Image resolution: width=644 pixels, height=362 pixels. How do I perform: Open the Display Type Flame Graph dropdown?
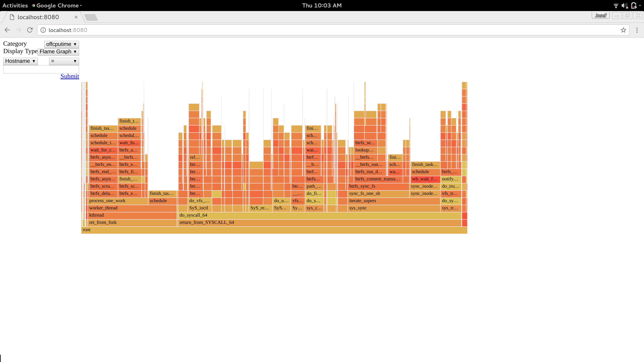point(58,52)
